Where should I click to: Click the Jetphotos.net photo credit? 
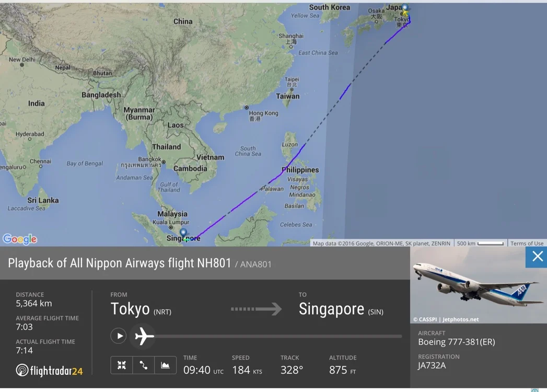point(460,319)
